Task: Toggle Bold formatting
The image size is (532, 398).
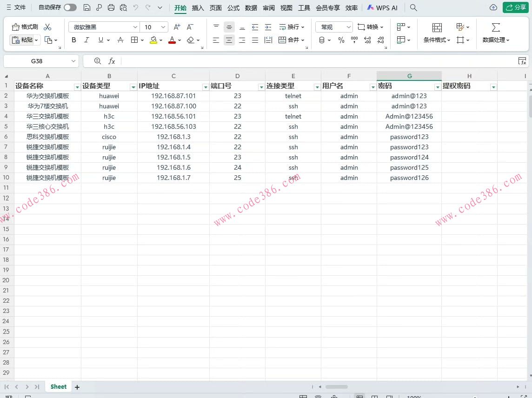Action: click(x=74, y=40)
